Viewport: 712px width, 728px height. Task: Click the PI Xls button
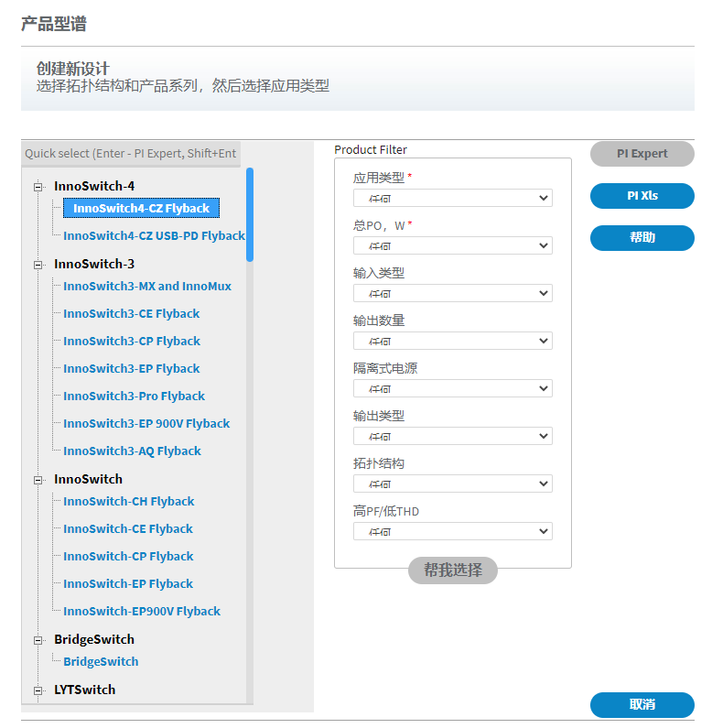coord(642,196)
